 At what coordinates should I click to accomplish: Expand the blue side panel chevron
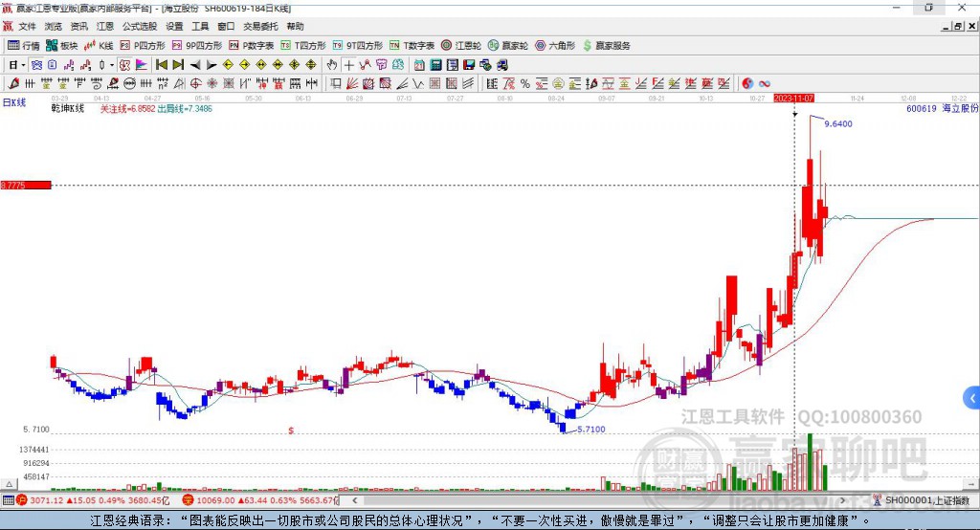pyautogui.click(x=972, y=398)
